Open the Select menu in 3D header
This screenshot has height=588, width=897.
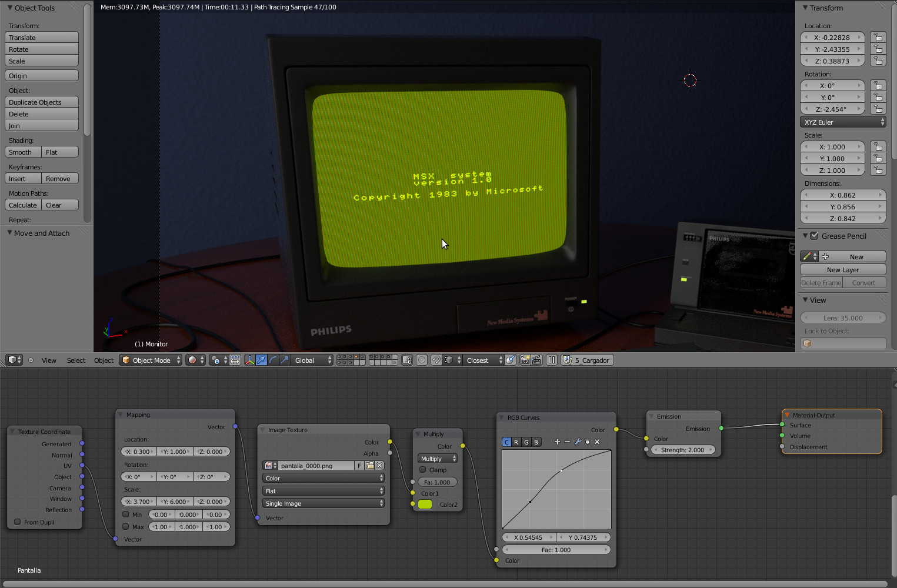click(76, 360)
